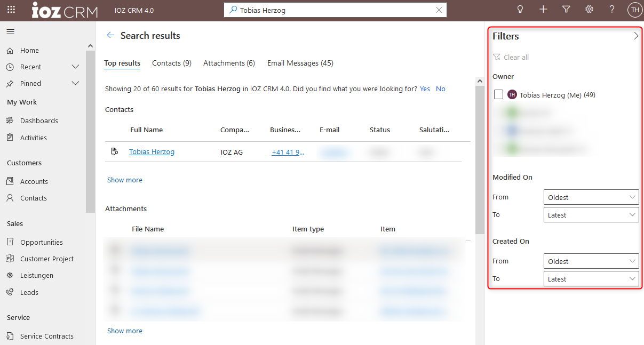This screenshot has width=644, height=345.
Task: Click the Item type column header
Action: [308, 229]
